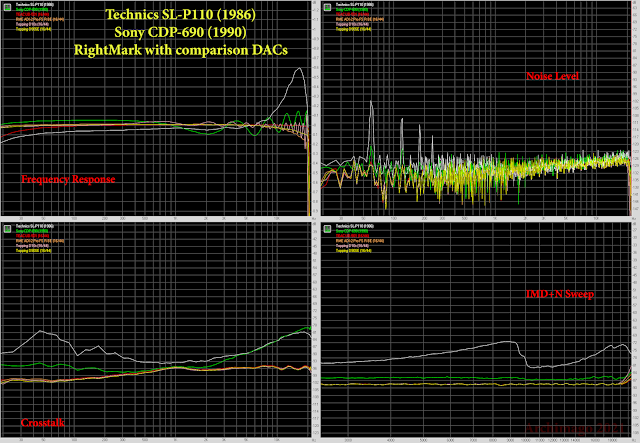Screen dimensions: 640x443
Task: Click the graph icon in Noise Level panel
Action: click(x=327, y=7)
